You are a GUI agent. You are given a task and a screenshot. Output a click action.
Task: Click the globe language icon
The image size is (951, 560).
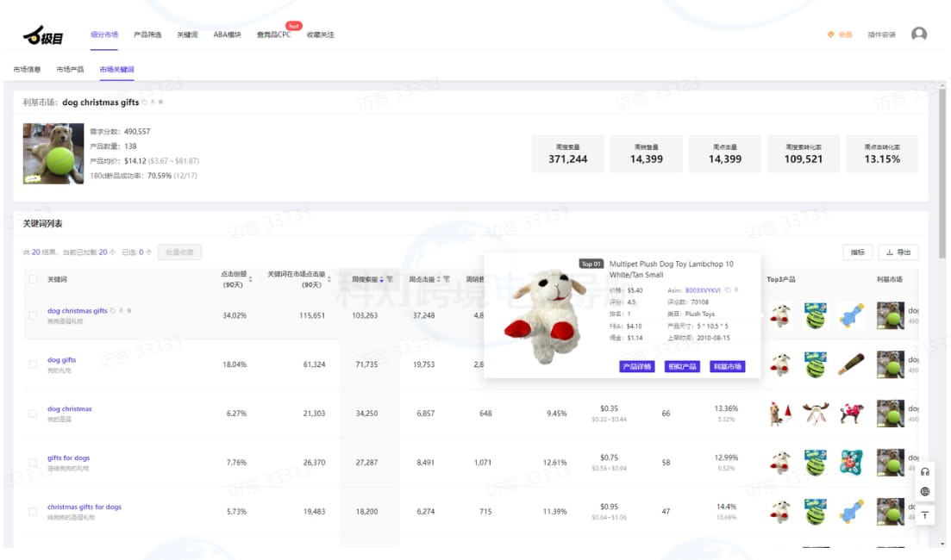pos(925,492)
